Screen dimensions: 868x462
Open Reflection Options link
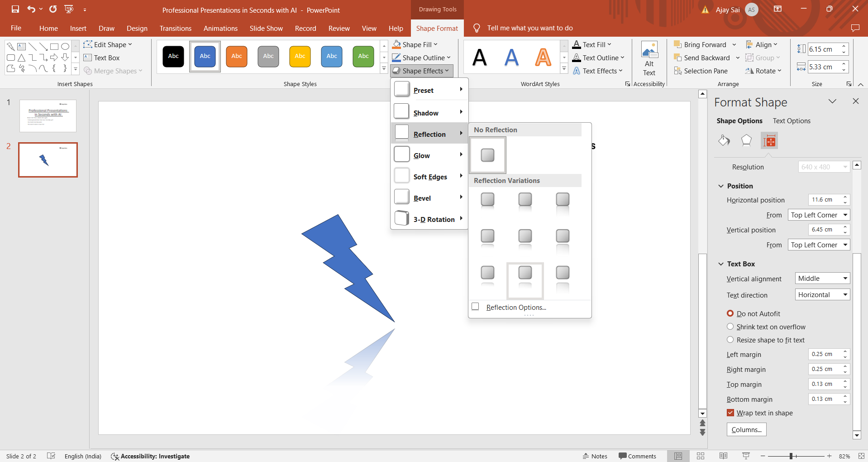(x=516, y=307)
